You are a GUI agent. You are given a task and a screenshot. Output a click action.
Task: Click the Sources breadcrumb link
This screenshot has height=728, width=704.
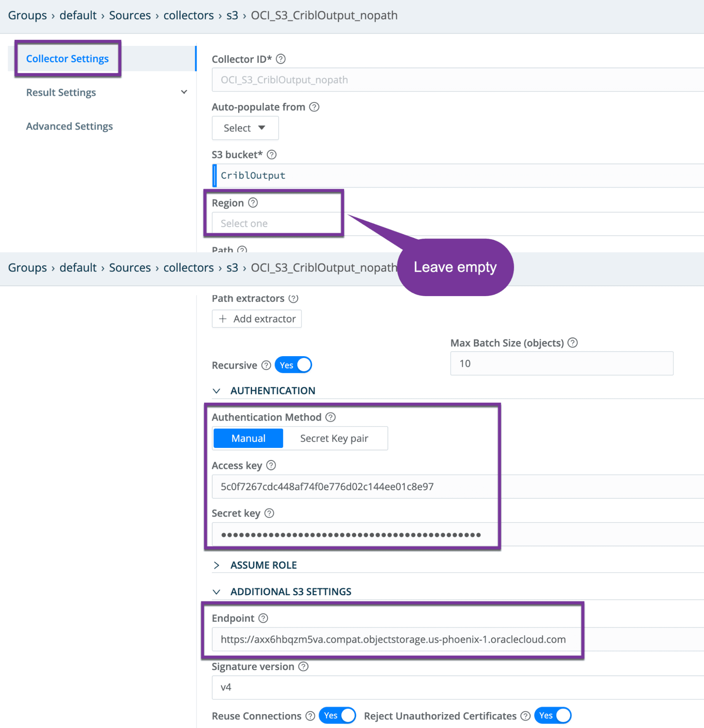click(130, 15)
